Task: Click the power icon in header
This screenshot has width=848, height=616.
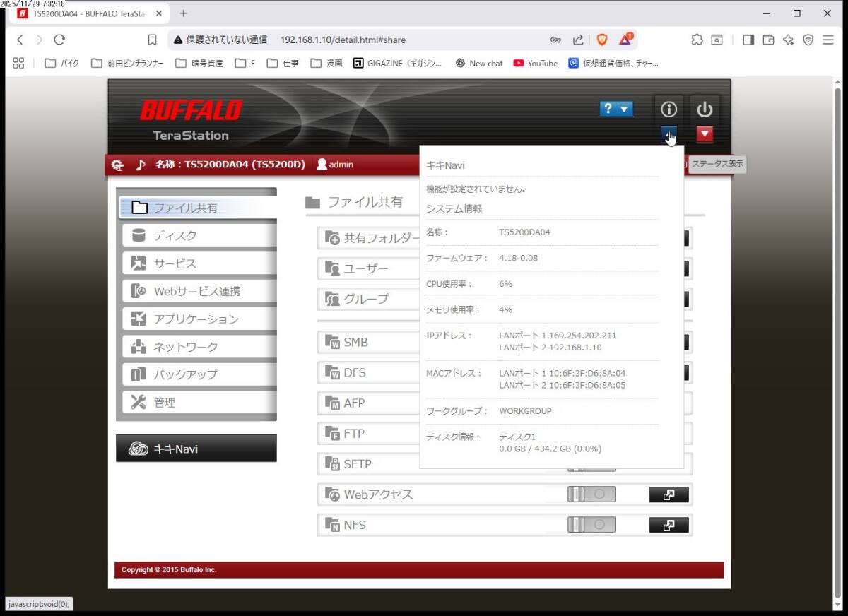Action: pyautogui.click(x=705, y=109)
